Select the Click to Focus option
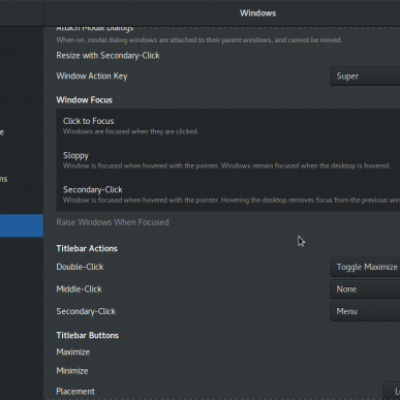400x400 pixels. [228, 126]
